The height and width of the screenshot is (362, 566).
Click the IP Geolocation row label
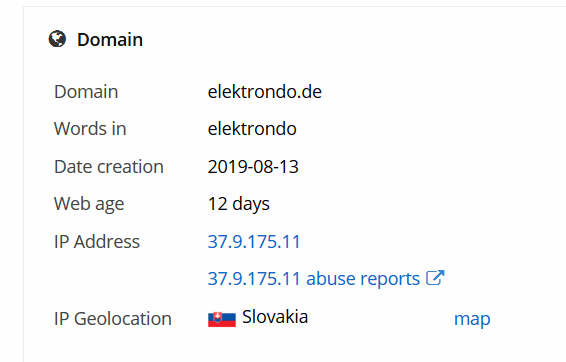click(113, 319)
